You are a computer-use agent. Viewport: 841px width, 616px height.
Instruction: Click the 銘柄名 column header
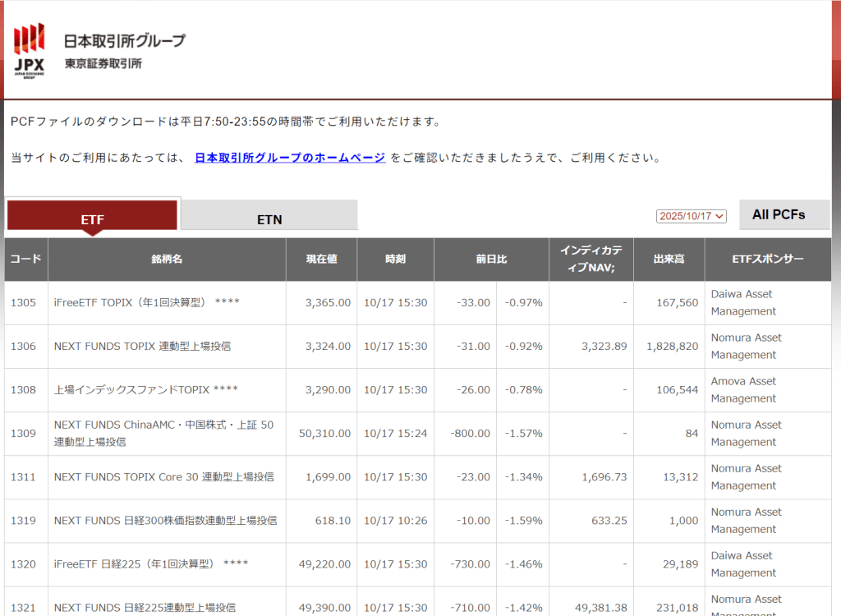[x=167, y=259]
